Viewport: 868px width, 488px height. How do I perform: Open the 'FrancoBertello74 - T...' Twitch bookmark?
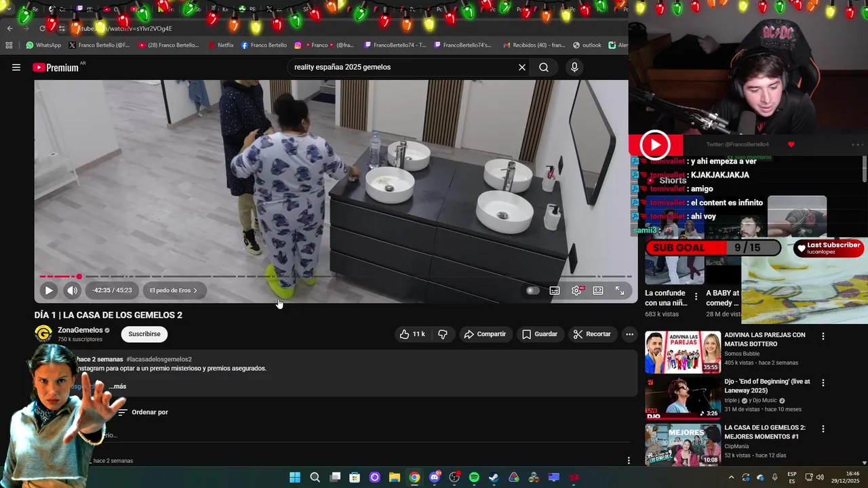[395, 45]
